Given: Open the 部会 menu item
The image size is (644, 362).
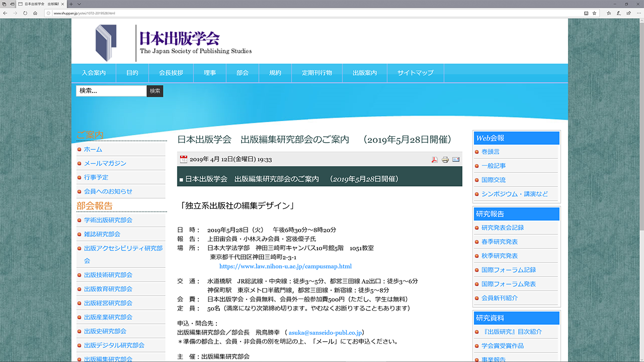Looking at the screenshot, I should coord(243,73).
